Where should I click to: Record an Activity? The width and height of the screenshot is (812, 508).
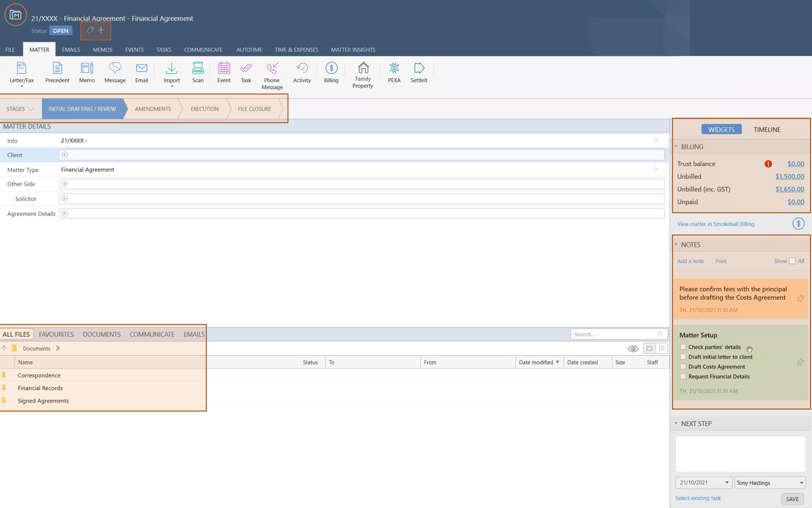pos(302,72)
